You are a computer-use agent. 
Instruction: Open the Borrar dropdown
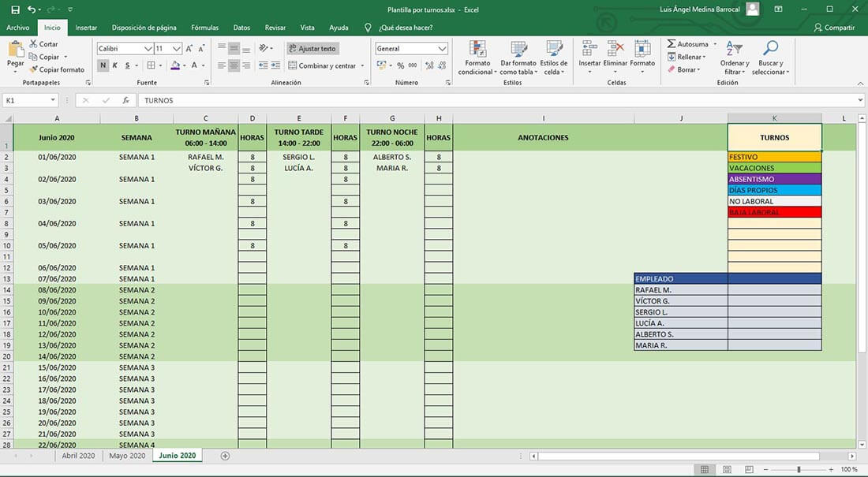[683, 69]
